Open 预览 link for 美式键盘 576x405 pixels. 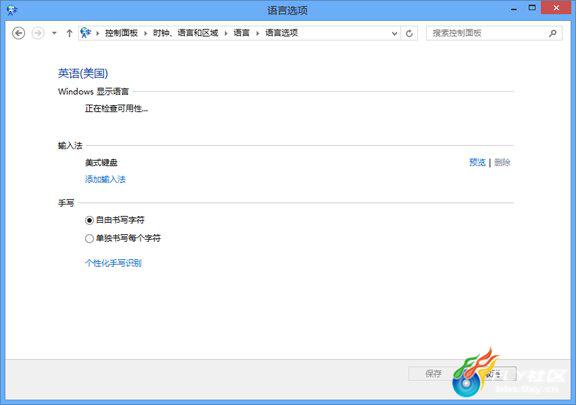click(x=478, y=162)
